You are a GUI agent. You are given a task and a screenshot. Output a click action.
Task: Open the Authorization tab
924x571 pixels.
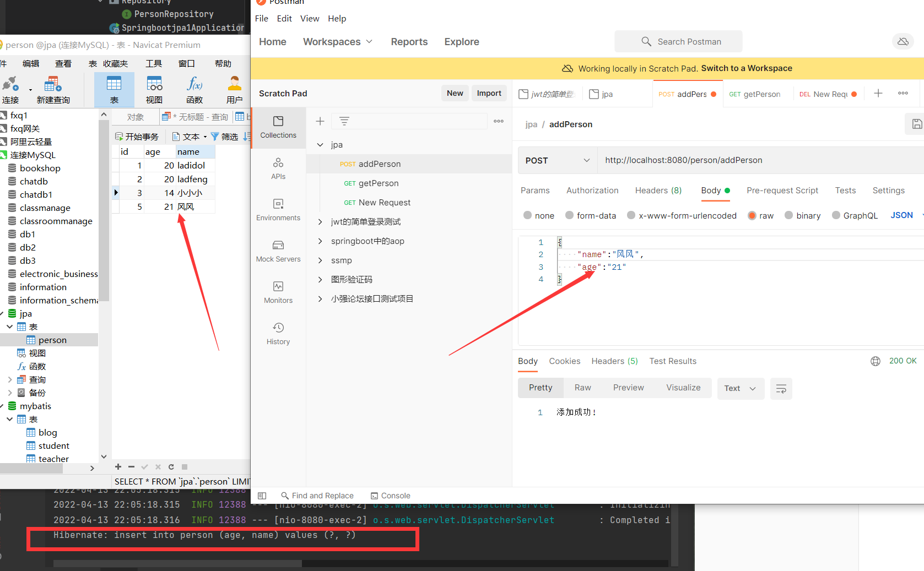[592, 191]
